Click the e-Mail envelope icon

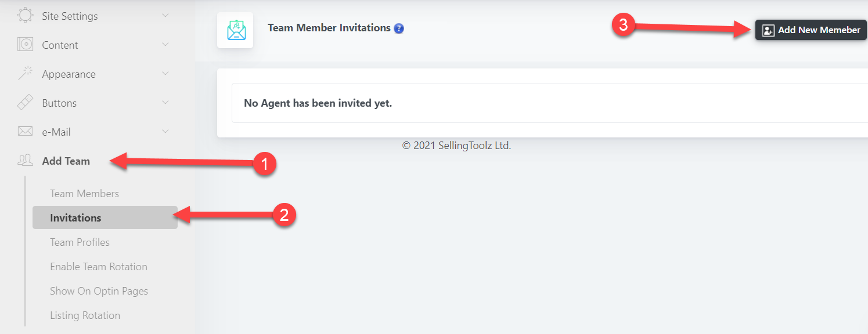pos(25,132)
